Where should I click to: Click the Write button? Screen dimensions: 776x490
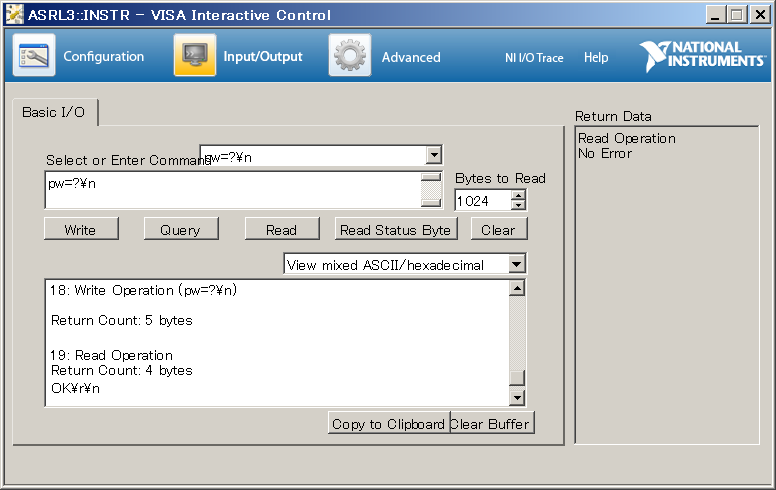pyautogui.click(x=81, y=229)
